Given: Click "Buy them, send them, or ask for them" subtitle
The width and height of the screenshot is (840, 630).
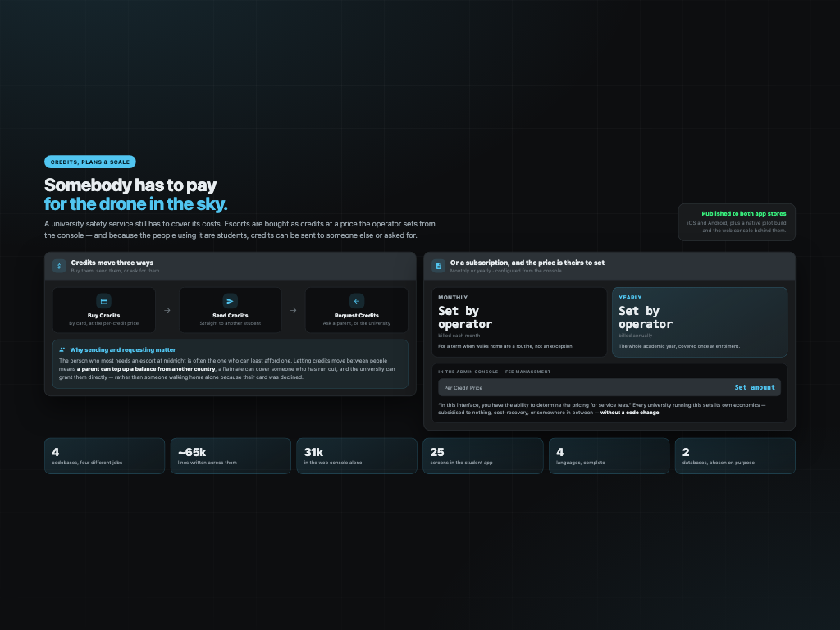Looking at the screenshot, I should click(x=115, y=271).
